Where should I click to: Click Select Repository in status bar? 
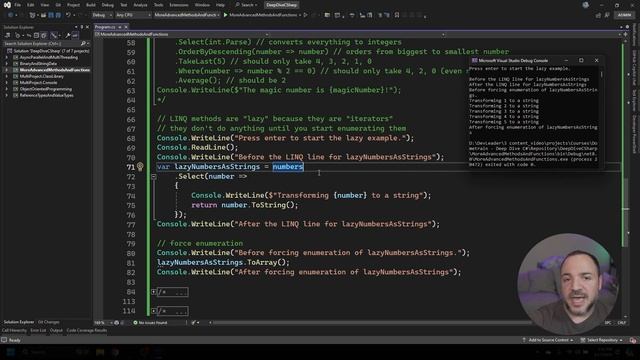[602, 340]
